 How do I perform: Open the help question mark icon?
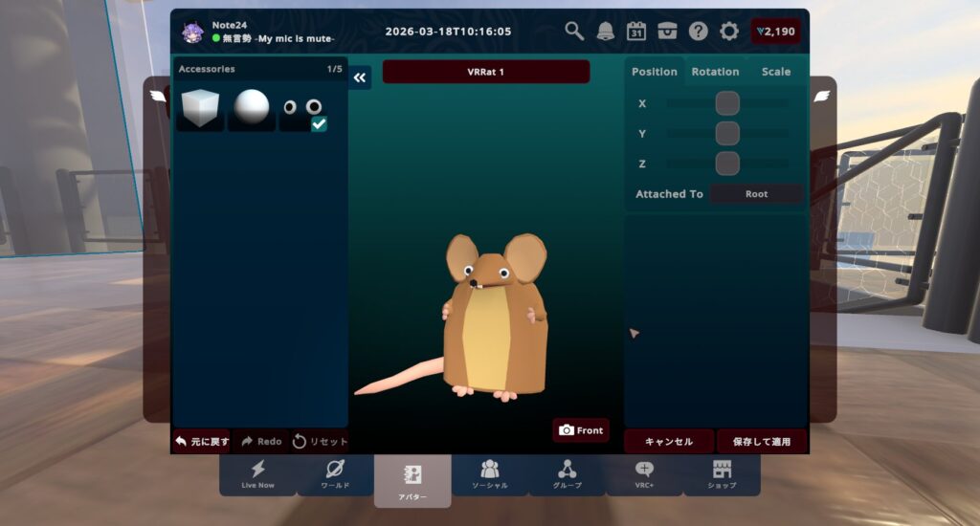tap(698, 32)
